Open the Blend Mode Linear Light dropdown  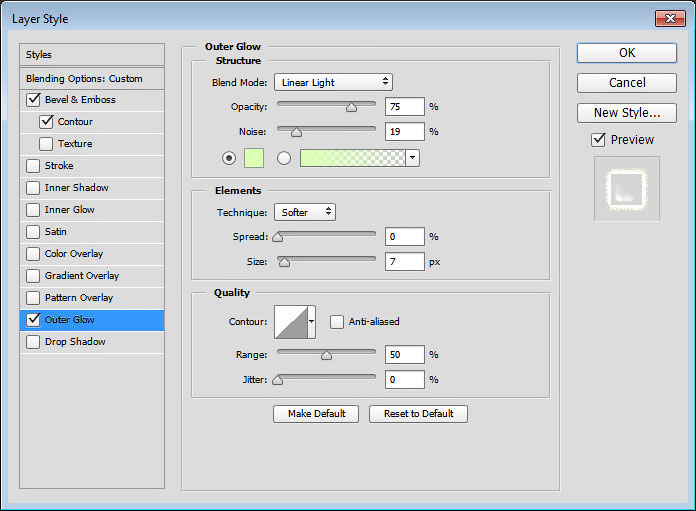[x=333, y=82]
